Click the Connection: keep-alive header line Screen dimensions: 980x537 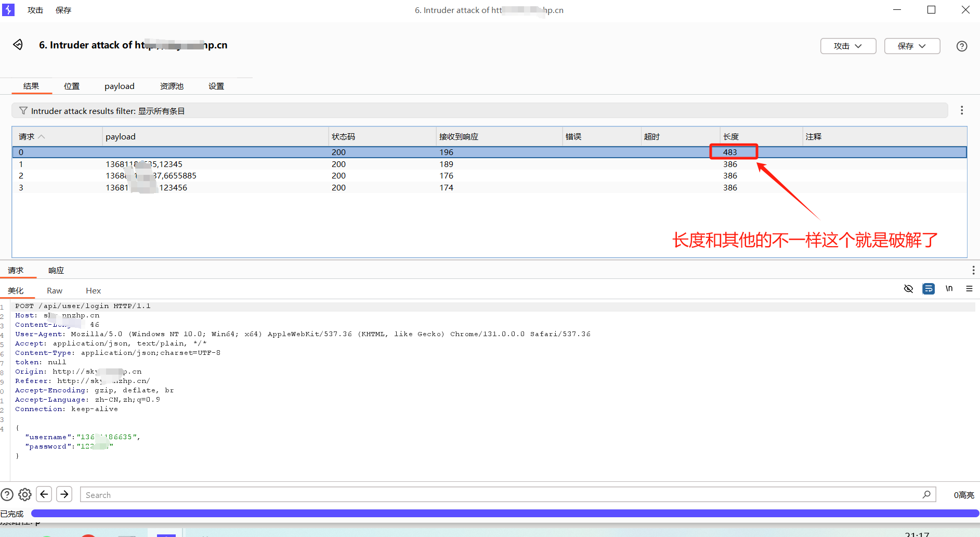coord(67,409)
